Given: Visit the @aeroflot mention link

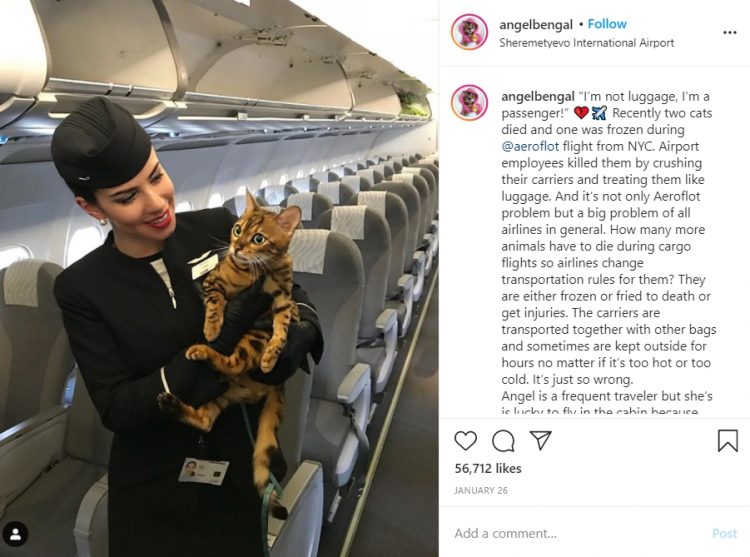Looking at the screenshot, I should click(530, 146).
